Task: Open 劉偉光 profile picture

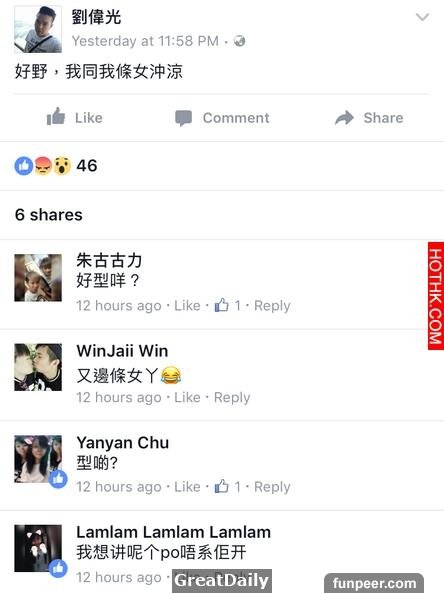Action: click(38, 29)
